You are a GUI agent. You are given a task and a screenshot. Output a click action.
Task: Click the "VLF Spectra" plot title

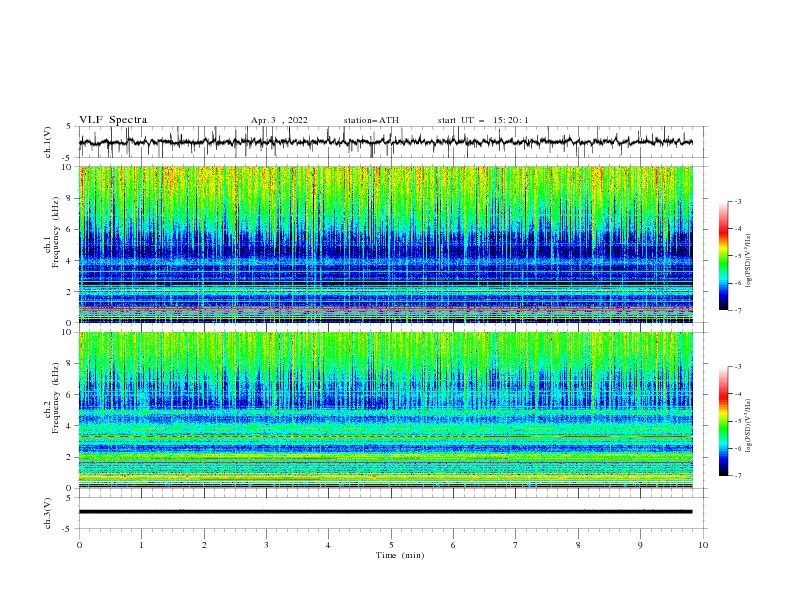pos(113,120)
